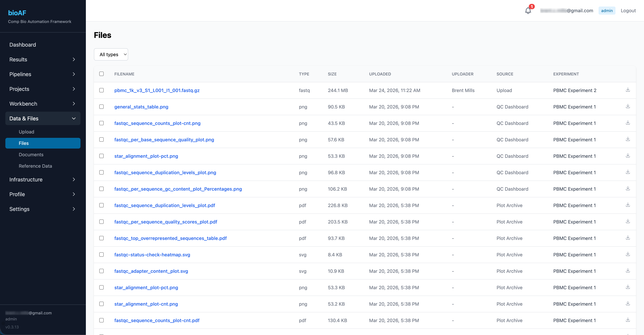Download the Plot Archive star_alignment_plot-pct.png file
Screen dimensions: 644x335
click(x=628, y=287)
